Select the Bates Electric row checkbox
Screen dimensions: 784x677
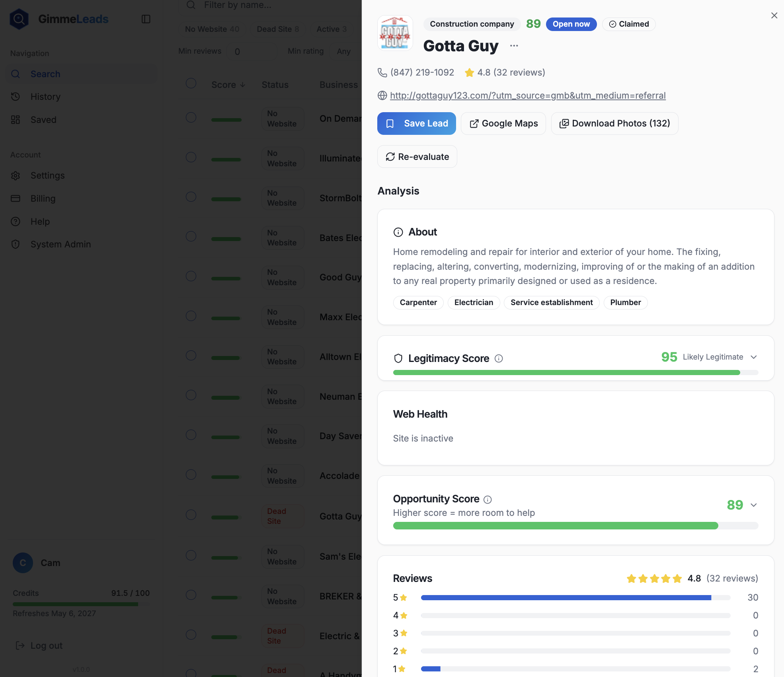pyautogui.click(x=191, y=236)
